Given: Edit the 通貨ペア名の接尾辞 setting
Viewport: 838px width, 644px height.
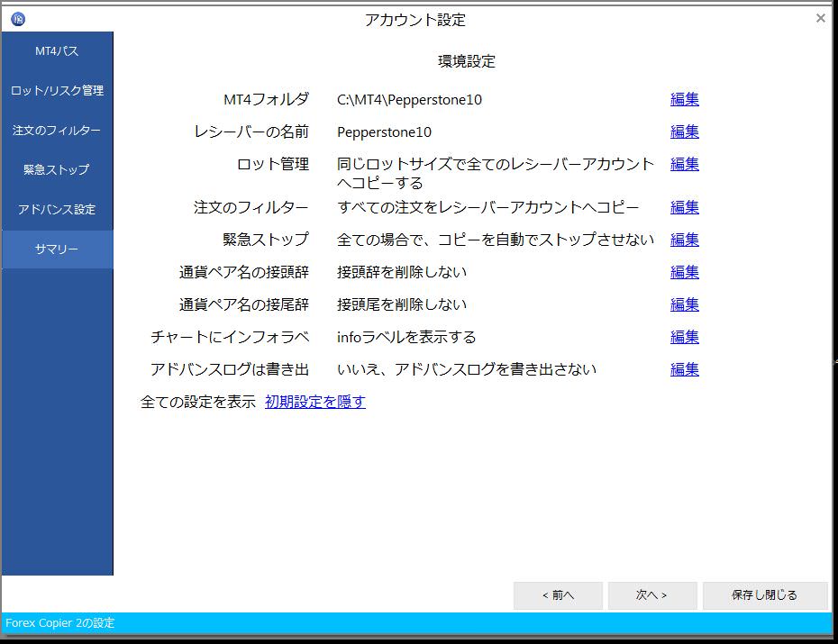Looking at the screenshot, I should tap(684, 305).
